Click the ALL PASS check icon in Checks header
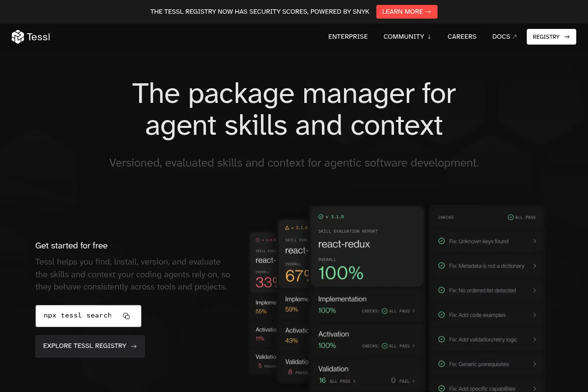This screenshot has height=392, width=588. (511, 217)
